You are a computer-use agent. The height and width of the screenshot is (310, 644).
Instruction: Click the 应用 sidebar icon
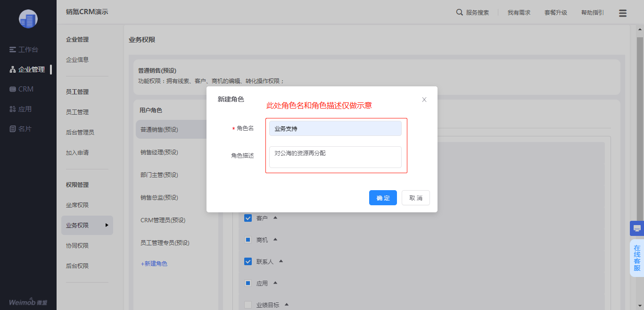(x=13, y=109)
